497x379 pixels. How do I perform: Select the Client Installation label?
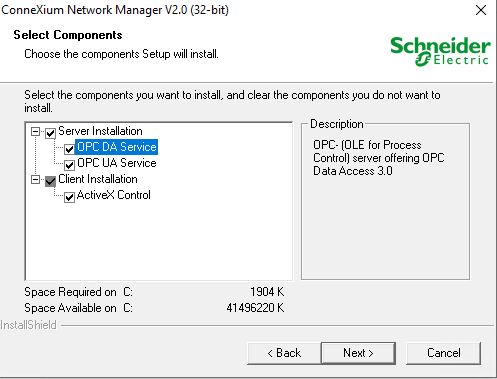[98, 179]
